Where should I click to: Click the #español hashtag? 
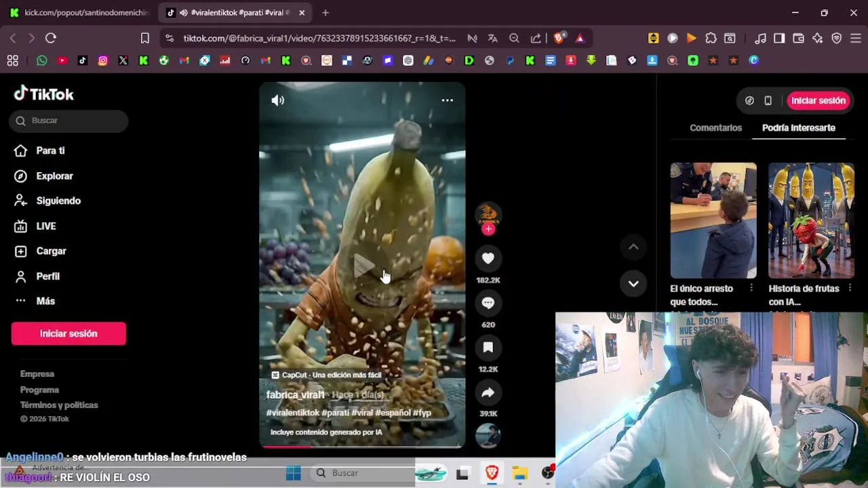pyautogui.click(x=392, y=413)
